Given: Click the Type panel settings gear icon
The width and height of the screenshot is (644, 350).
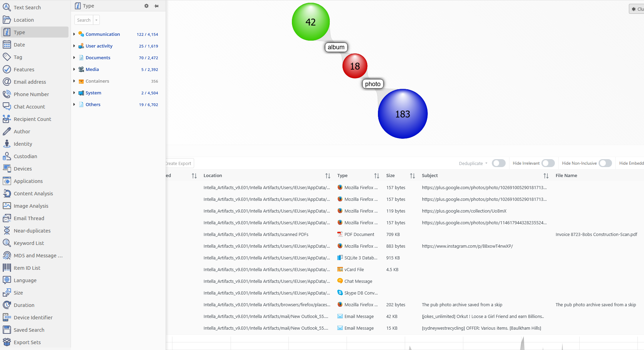Looking at the screenshot, I should click(146, 6).
